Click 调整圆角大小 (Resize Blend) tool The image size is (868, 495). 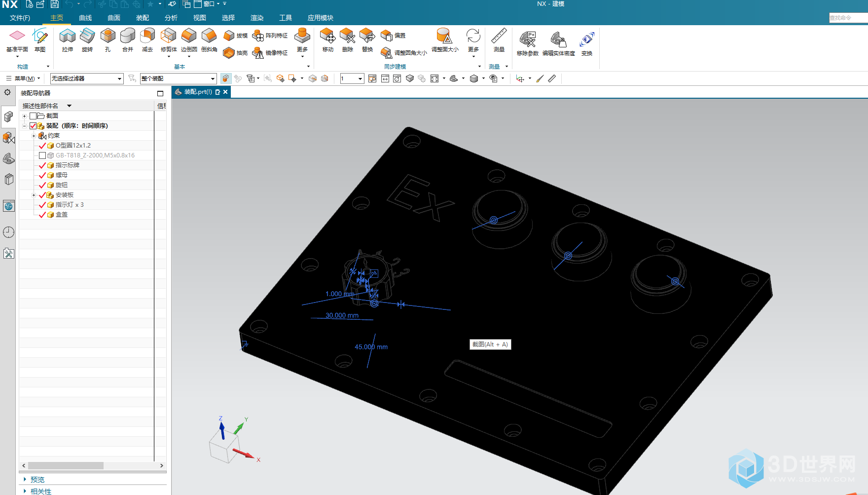pyautogui.click(x=404, y=53)
